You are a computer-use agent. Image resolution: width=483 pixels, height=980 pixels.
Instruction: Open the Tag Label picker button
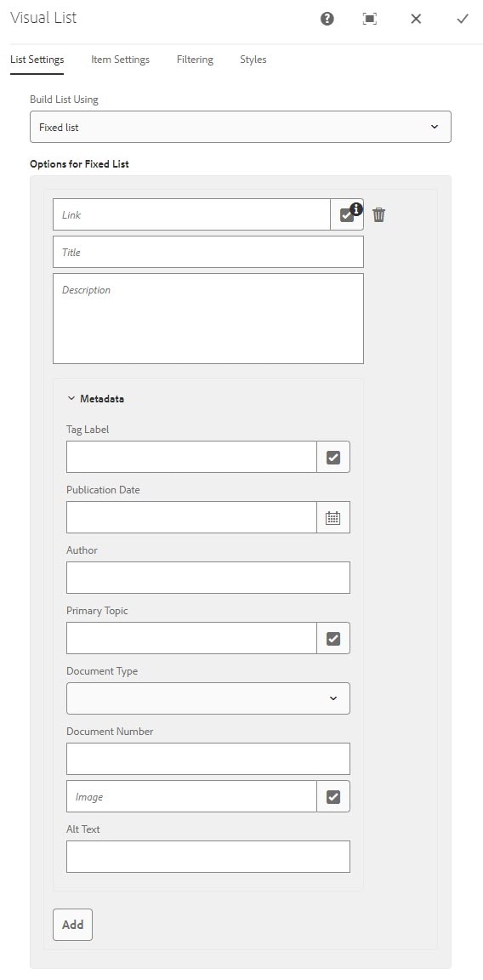click(x=333, y=457)
